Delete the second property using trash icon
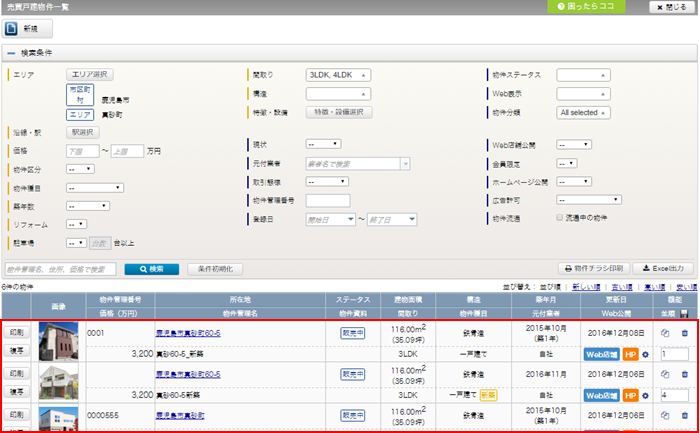The image size is (700, 433). click(x=684, y=375)
